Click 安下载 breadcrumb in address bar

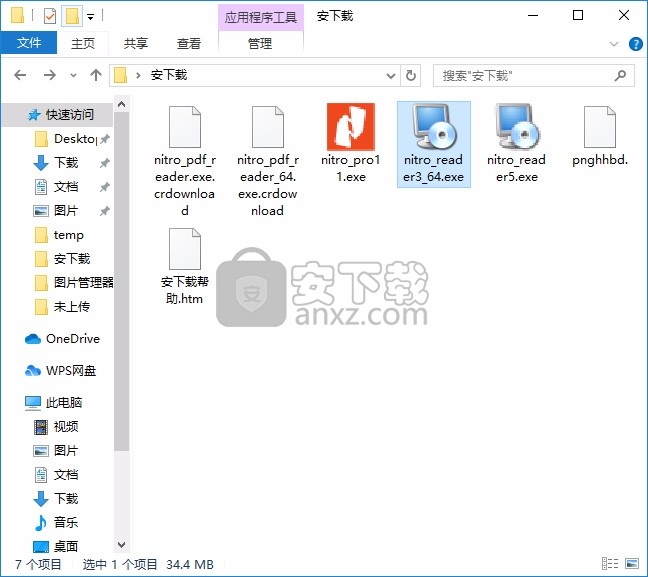click(169, 75)
